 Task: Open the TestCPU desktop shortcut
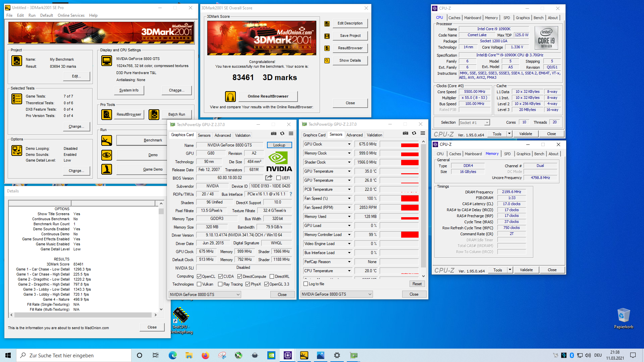coord(181,321)
